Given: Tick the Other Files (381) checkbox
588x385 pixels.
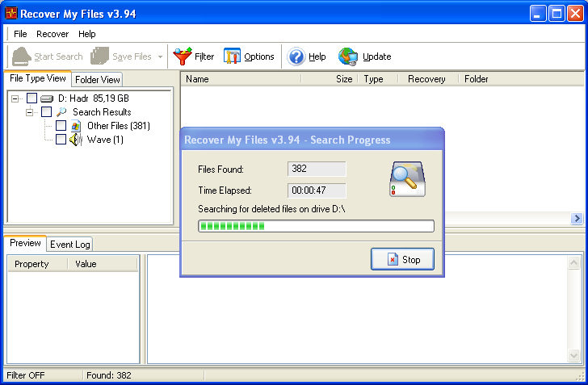Looking at the screenshot, I should [x=61, y=126].
